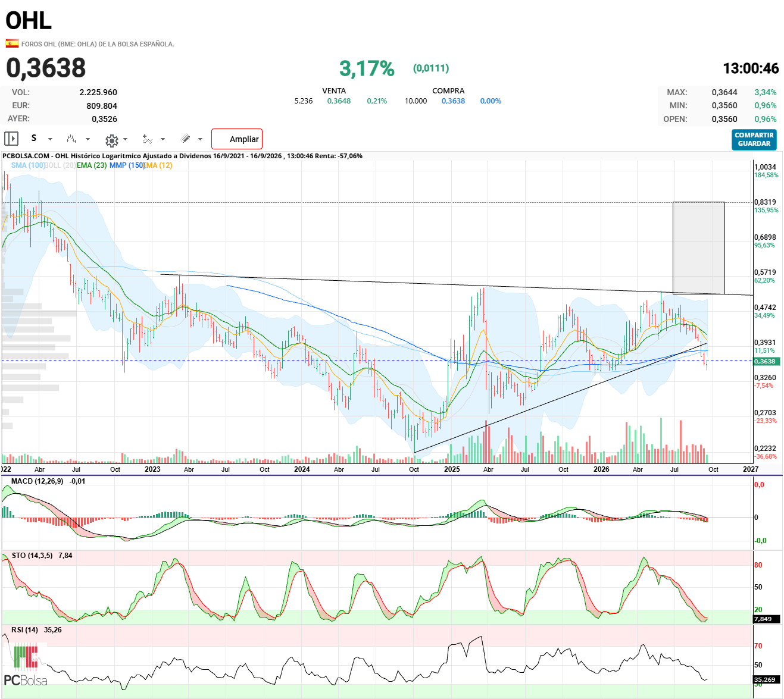Click the 2025 year label on time axis

[452, 469]
